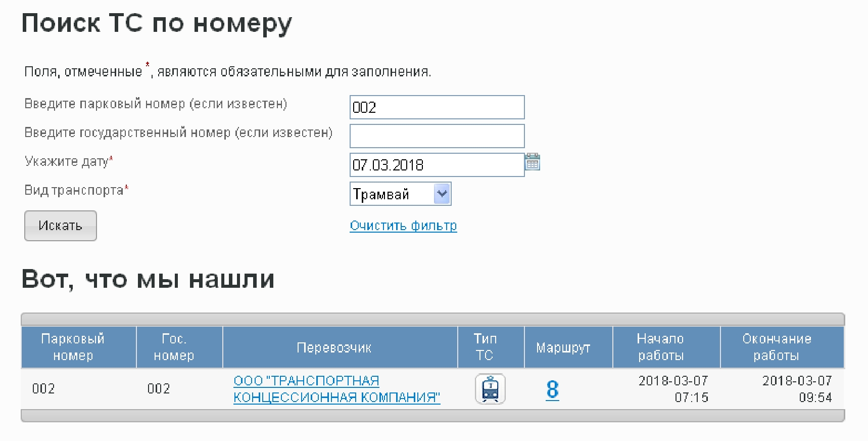The width and height of the screenshot is (868, 441).
Task: Open the calendar date picker icon
Action: [x=533, y=162]
